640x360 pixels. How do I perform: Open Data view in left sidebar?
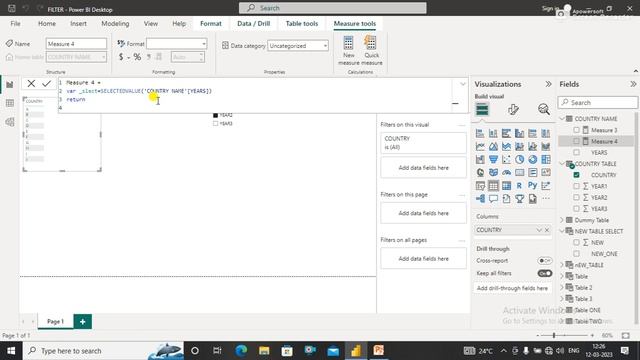coord(10,103)
